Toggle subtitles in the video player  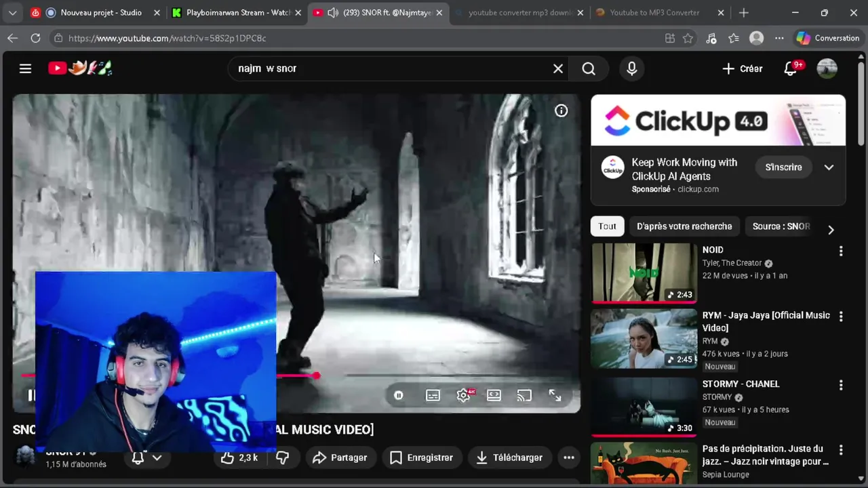pyautogui.click(x=433, y=395)
